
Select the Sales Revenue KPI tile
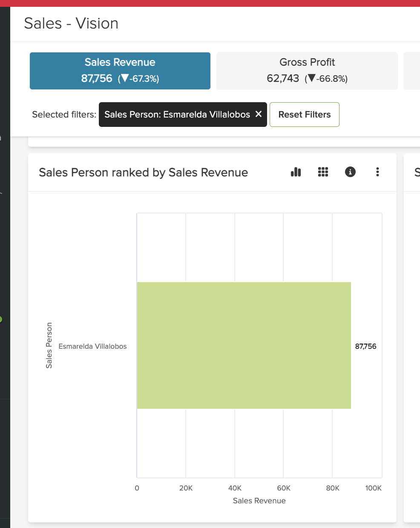tap(120, 71)
